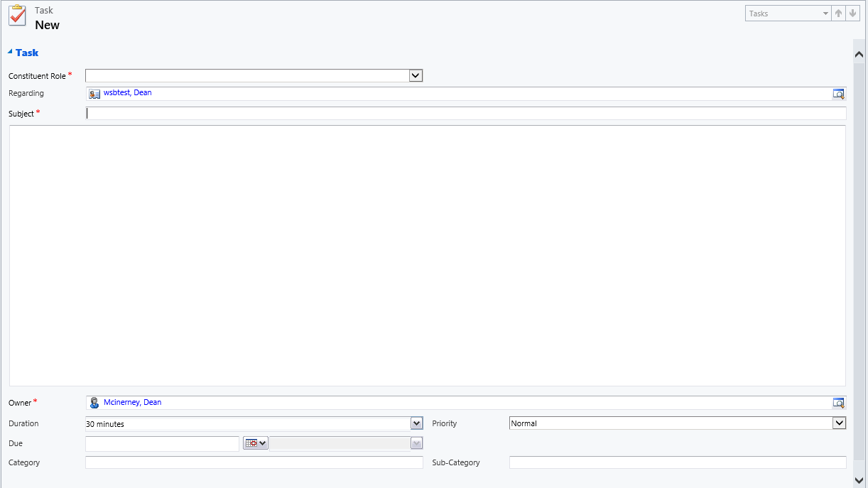Open lookup for the Regarding field
The image size is (868, 488).
coord(839,94)
